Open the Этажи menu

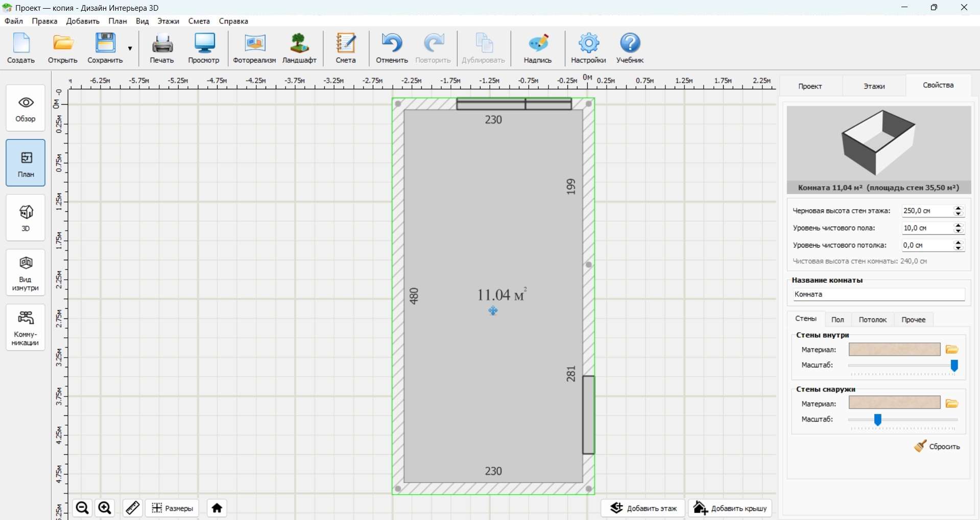(168, 21)
